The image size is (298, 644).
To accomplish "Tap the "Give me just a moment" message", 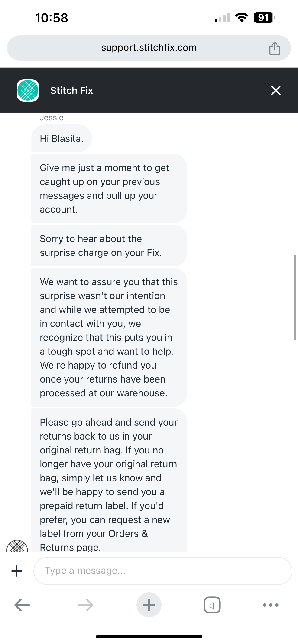I will click(x=109, y=188).
